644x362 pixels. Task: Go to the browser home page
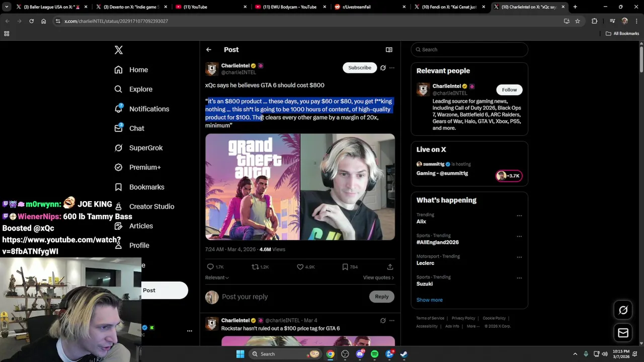point(43,21)
